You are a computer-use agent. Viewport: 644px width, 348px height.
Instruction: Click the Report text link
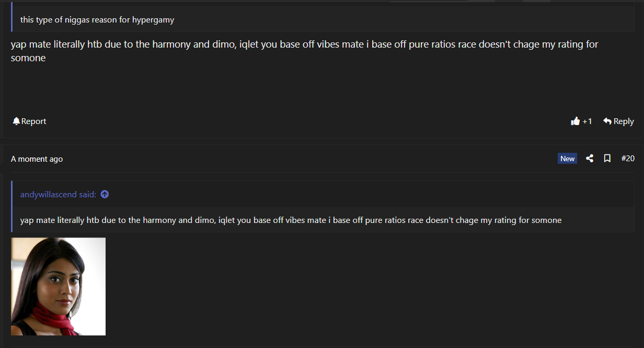tap(34, 121)
